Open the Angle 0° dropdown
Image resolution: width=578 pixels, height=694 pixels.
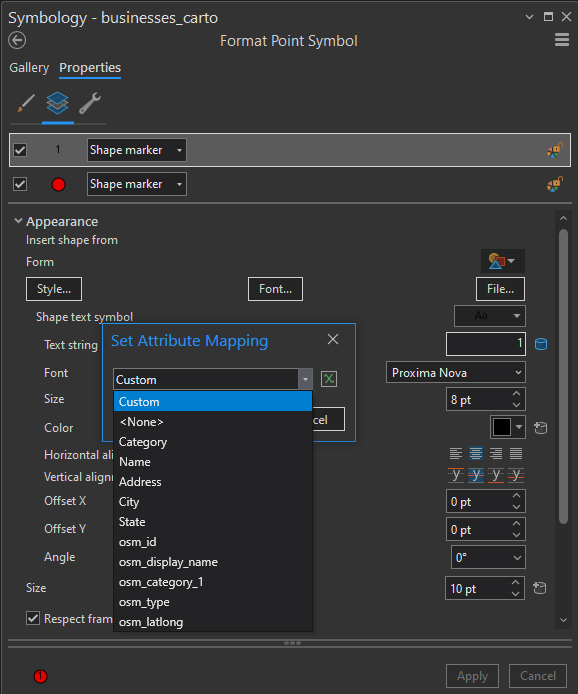click(488, 557)
